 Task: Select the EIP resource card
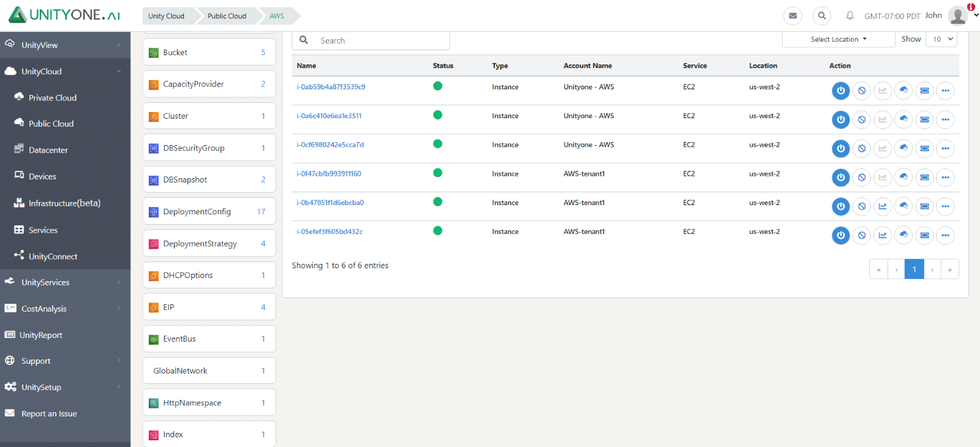(209, 307)
